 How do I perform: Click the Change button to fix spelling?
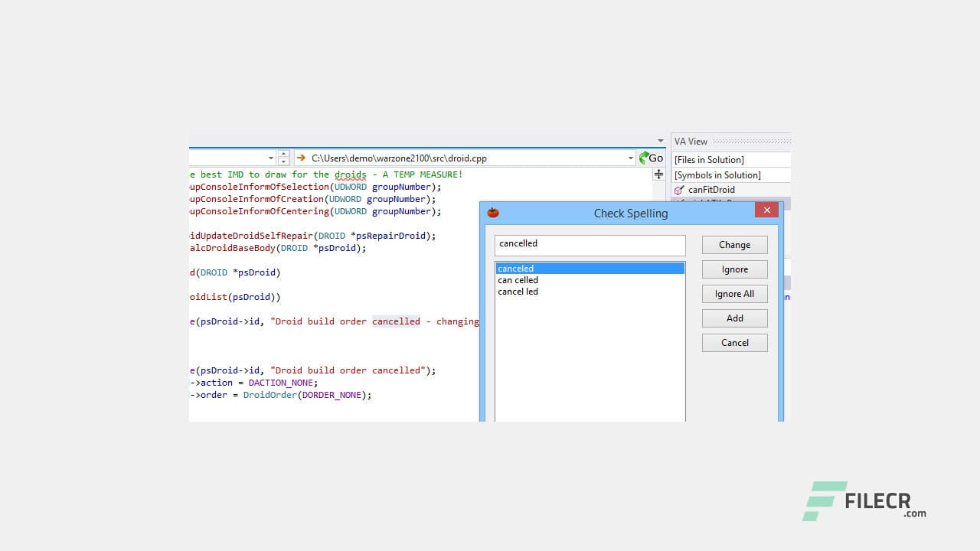pyautogui.click(x=733, y=244)
